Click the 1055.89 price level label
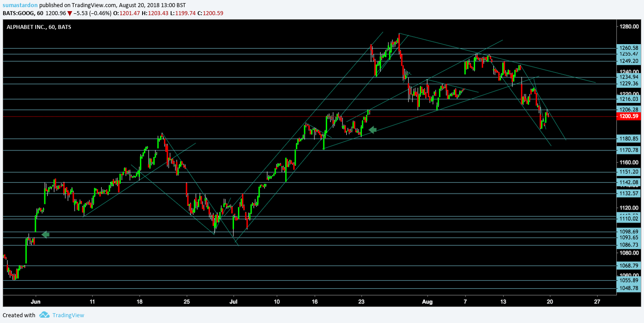 click(629, 280)
